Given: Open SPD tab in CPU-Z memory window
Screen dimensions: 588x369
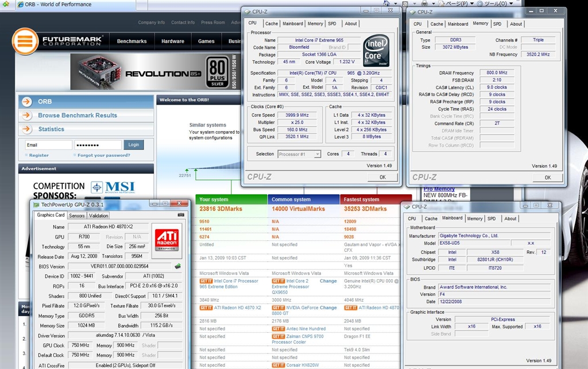Looking at the screenshot, I should click(x=497, y=24).
